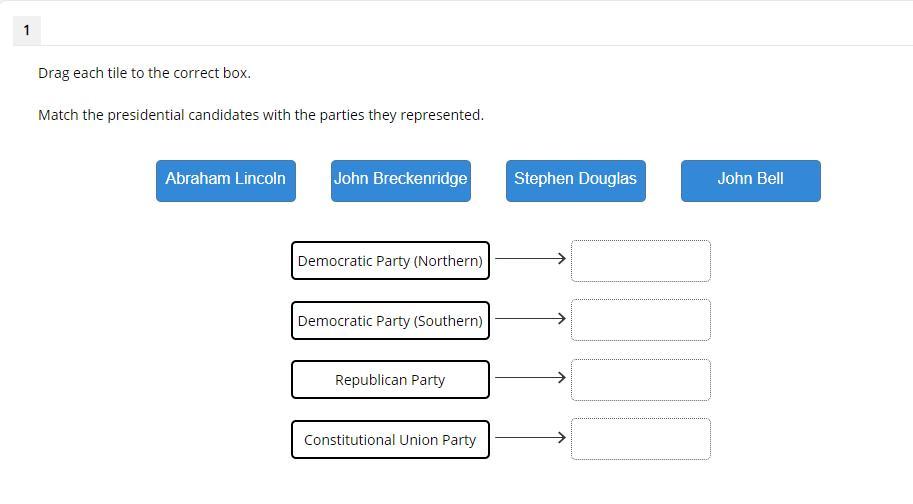Viewport: 913px width, 504px height.
Task: Click the 'Match the presidential candidates' prompt
Action: [260, 115]
